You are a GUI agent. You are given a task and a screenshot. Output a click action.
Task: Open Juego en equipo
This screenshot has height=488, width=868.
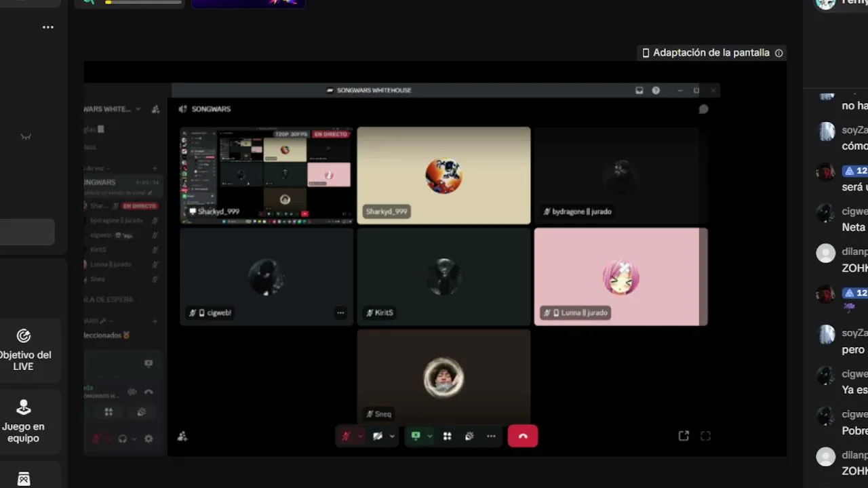click(x=23, y=421)
